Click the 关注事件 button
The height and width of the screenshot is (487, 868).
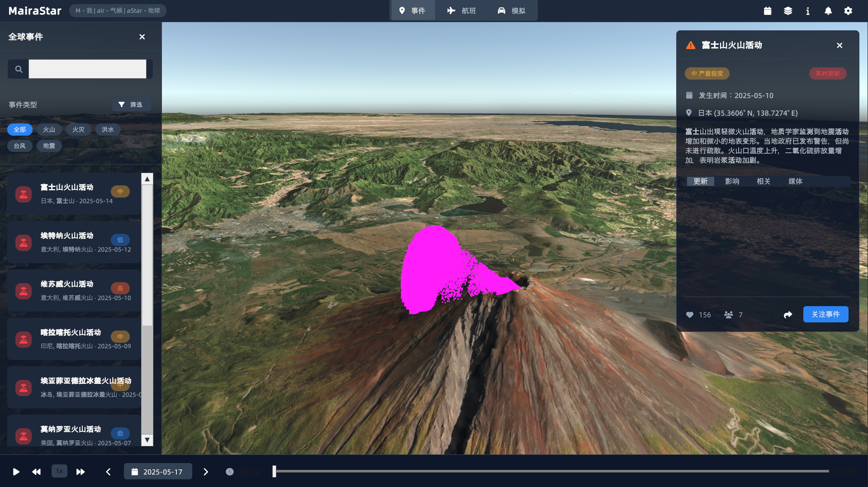pos(825,314)
